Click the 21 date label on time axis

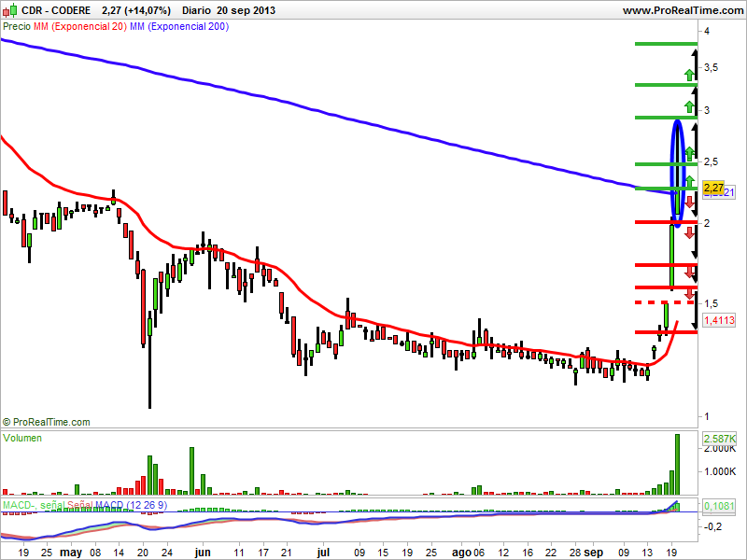pos(287,553)
